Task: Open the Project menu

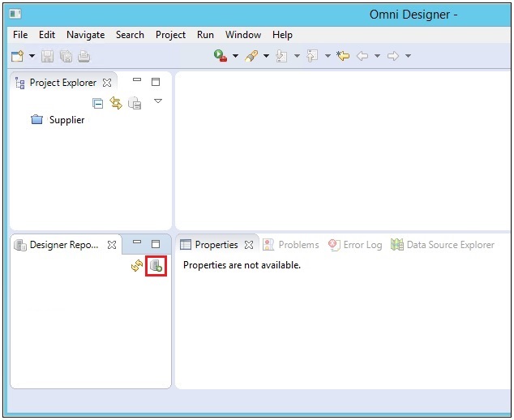Action: [170, 35]
